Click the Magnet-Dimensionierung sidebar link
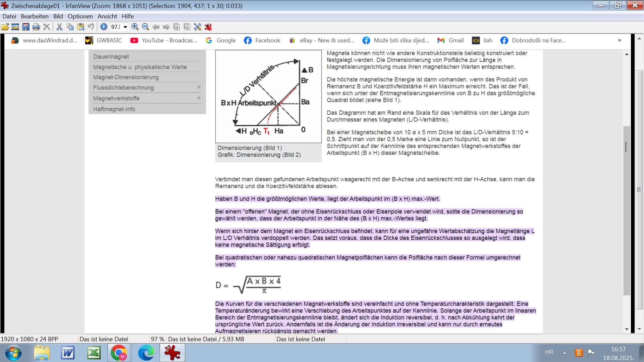This screenshot has height=362, width=644. [x=126, y=77]
